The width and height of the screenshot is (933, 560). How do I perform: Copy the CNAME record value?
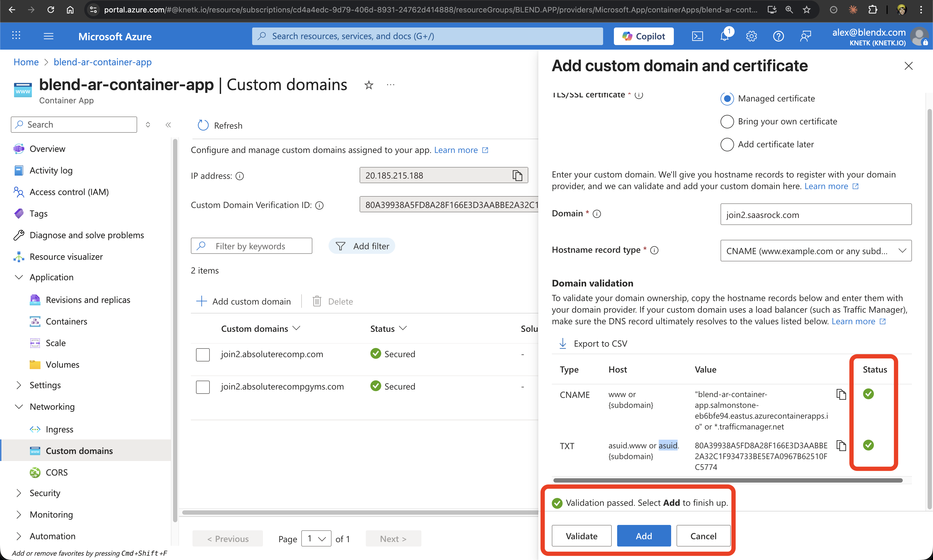[841, 394]
